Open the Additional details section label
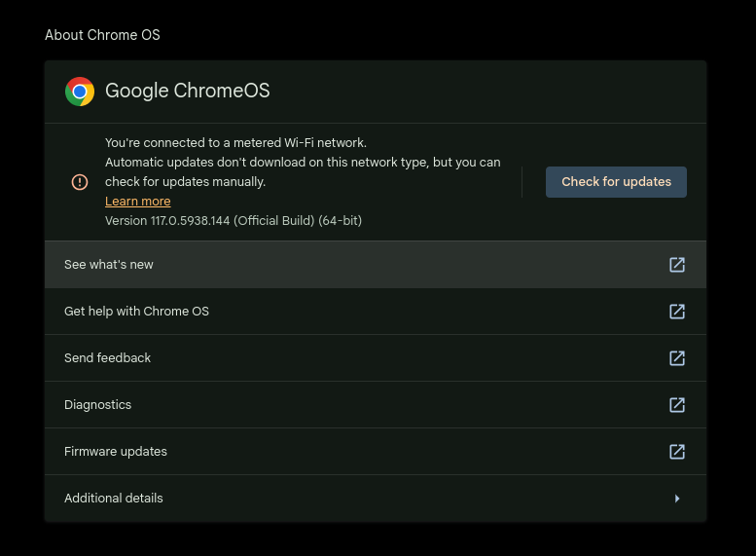 click(114, 499)
